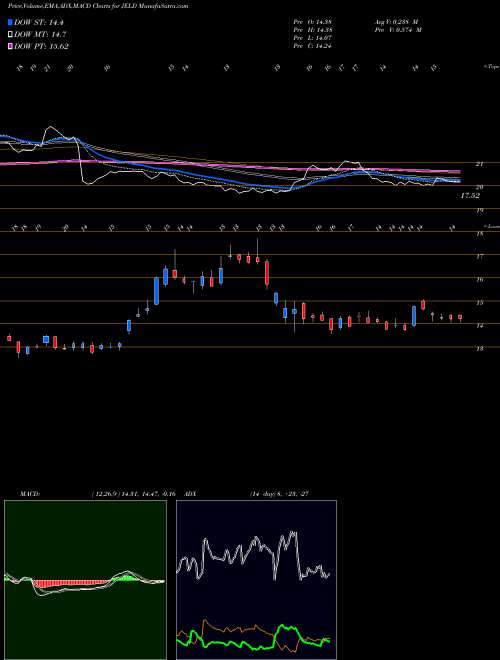
Task: Click the Pre L: 14.07 value
Action: tap(313, 38)
